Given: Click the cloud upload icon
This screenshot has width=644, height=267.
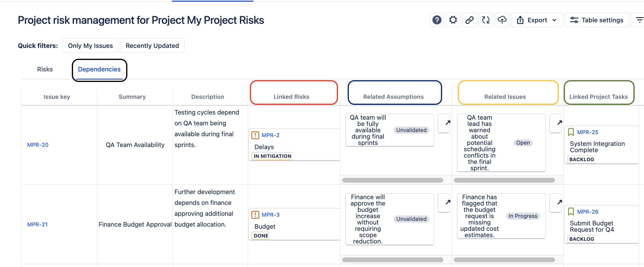Looking at the screenshot, I should click(502, 20).
